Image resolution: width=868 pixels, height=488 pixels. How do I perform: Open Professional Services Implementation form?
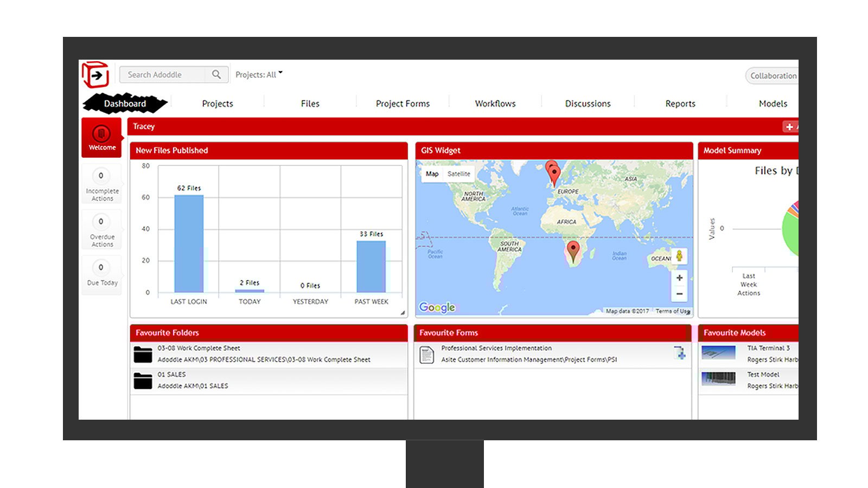click(496, 348)
